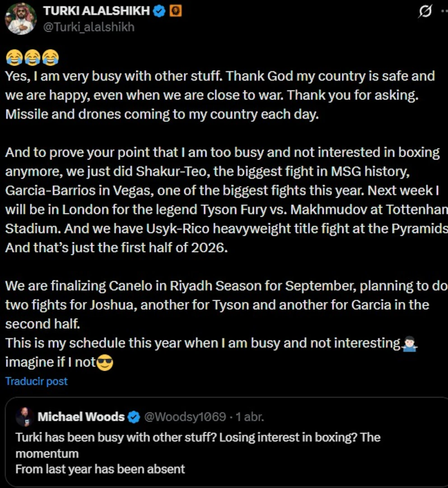
Task: Click the shrugging man emoji
Action: pyautogui.click(x=409, y=344)
